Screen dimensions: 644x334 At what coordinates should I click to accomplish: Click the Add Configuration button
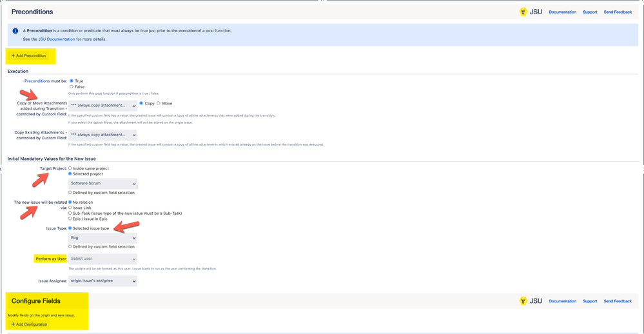[30, 324]
